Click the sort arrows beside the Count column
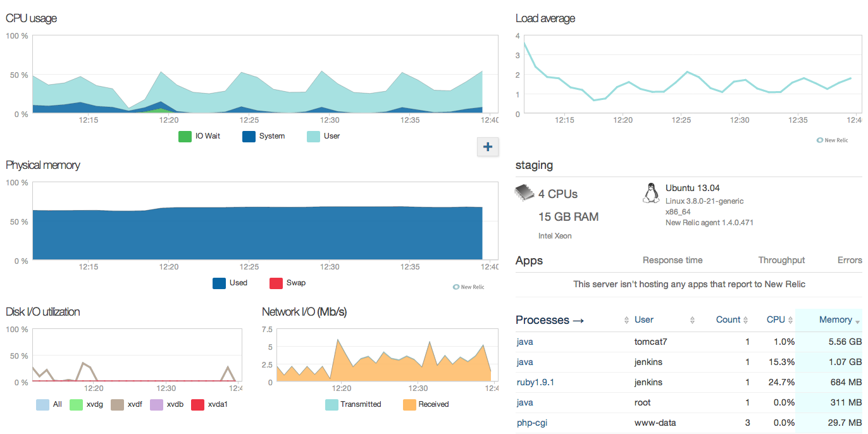The height and width of the screenshot is (434, 868). [746, 320]
